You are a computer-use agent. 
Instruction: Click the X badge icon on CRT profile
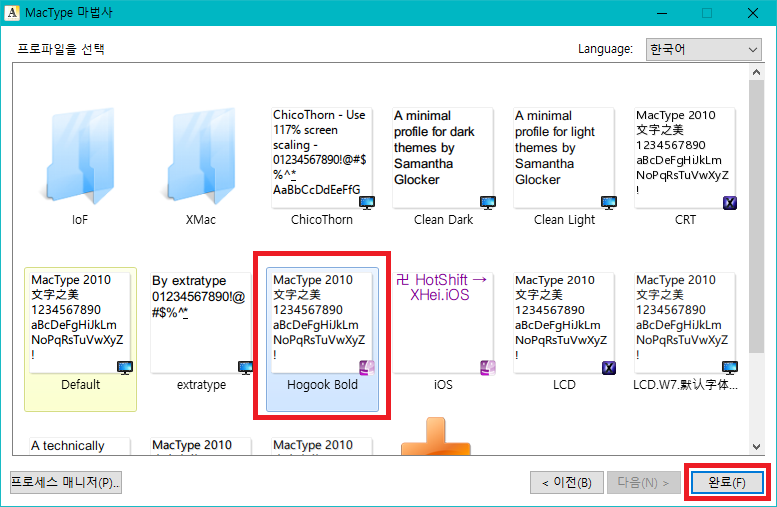click(729, 202)
